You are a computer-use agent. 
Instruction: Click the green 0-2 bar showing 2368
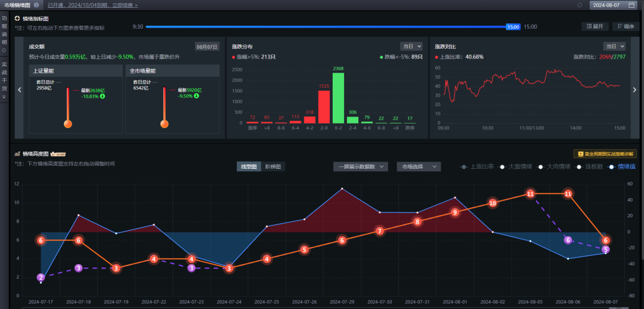[339, 98]
